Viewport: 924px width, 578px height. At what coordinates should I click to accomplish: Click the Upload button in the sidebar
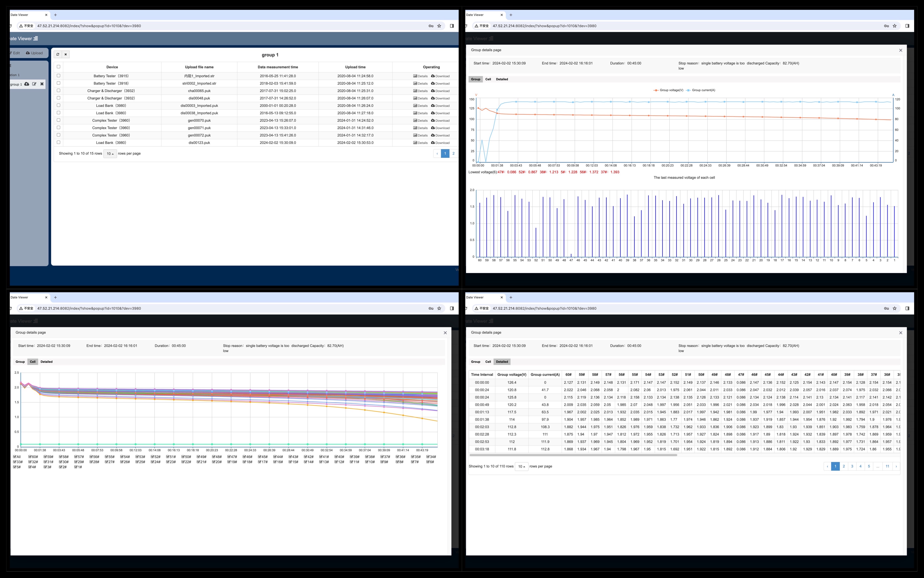(34, 53)
